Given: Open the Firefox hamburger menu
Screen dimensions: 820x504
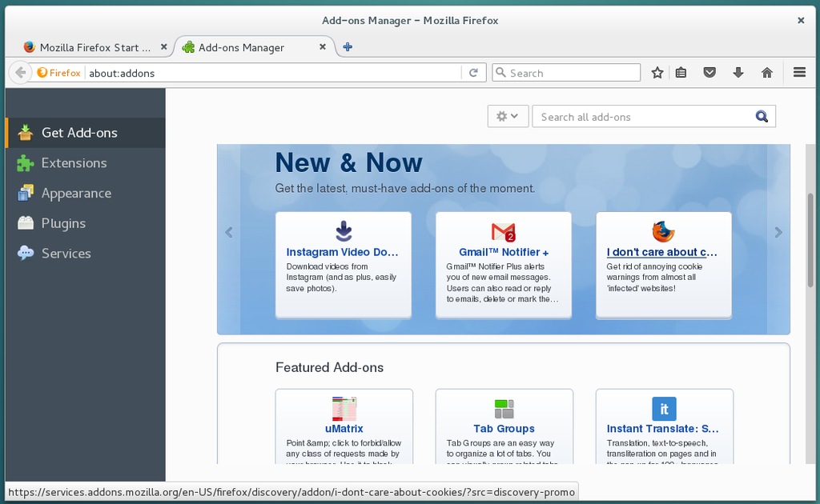Looking at the screenshot, I should coord(799,73).
